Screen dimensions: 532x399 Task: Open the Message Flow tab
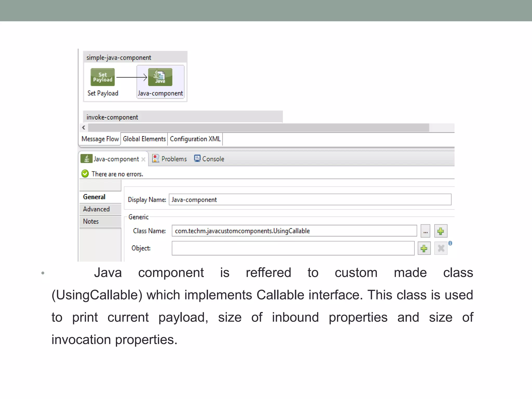coord(100,139)
